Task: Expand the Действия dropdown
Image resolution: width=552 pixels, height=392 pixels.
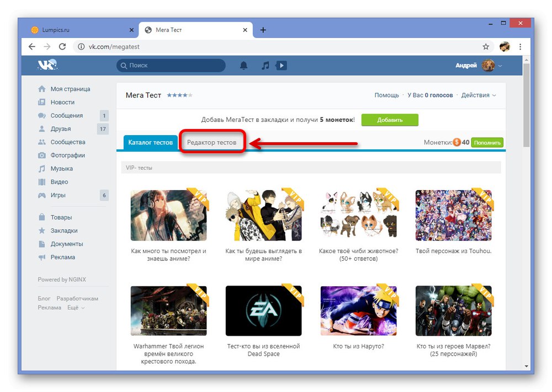Action: [479, 95]
